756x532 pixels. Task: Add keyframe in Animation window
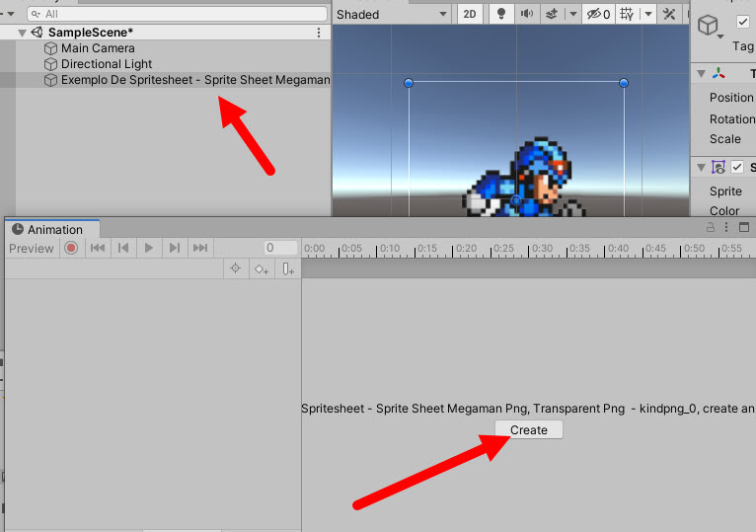pos(262,268)
